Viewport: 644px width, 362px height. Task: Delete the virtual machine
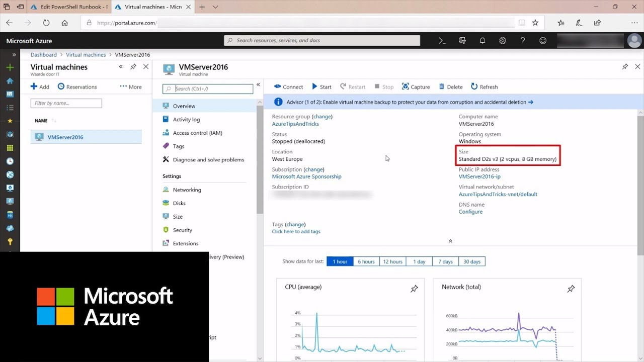tap(451, 87)
